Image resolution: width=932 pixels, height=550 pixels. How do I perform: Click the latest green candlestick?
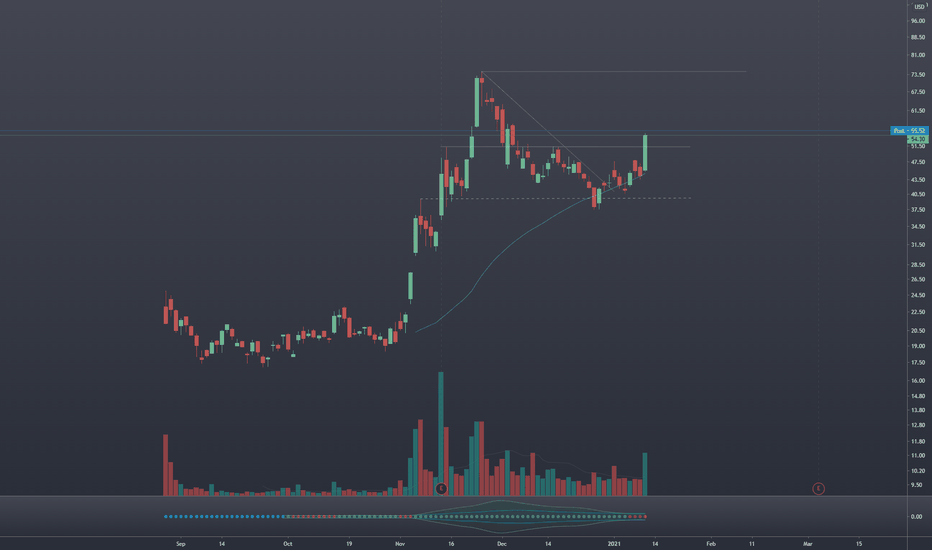(x=645, y=153)
